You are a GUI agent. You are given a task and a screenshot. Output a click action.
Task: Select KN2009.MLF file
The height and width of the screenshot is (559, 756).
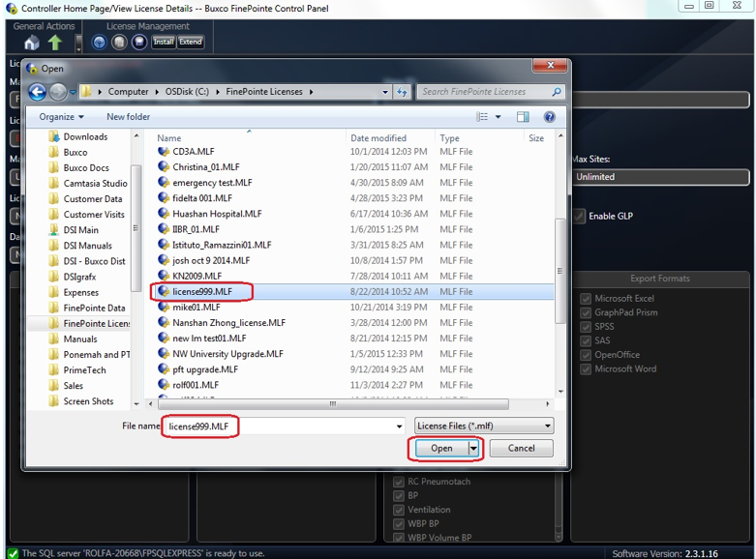click(x=197, y=277)
